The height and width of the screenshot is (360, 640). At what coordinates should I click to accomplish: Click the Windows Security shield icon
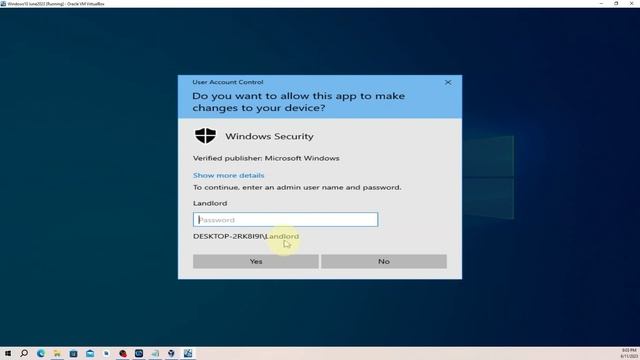point(205,136)
